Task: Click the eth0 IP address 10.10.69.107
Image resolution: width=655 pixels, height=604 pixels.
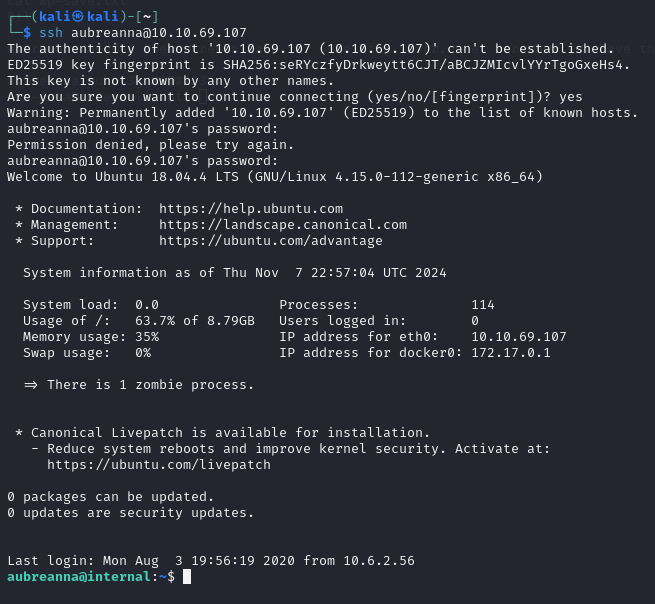Action: (518, 337)
